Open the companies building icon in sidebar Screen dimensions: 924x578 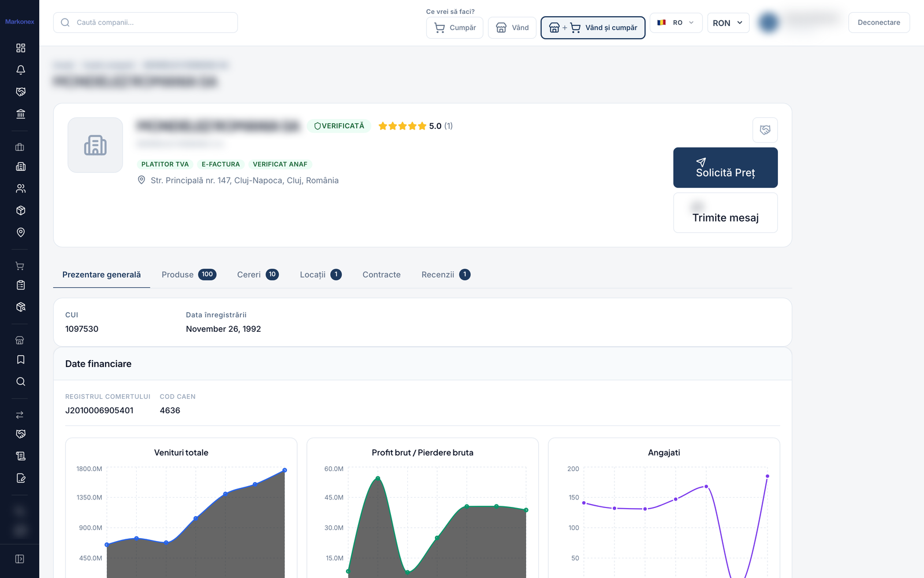coord(21,166)
